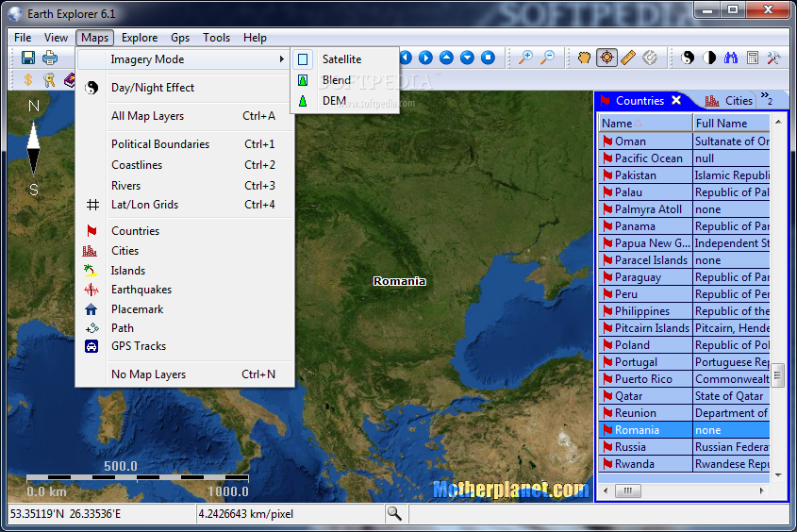The image size is (797, 532).
Task: Click the Romania label on map
Action: (x=400, y=281)
